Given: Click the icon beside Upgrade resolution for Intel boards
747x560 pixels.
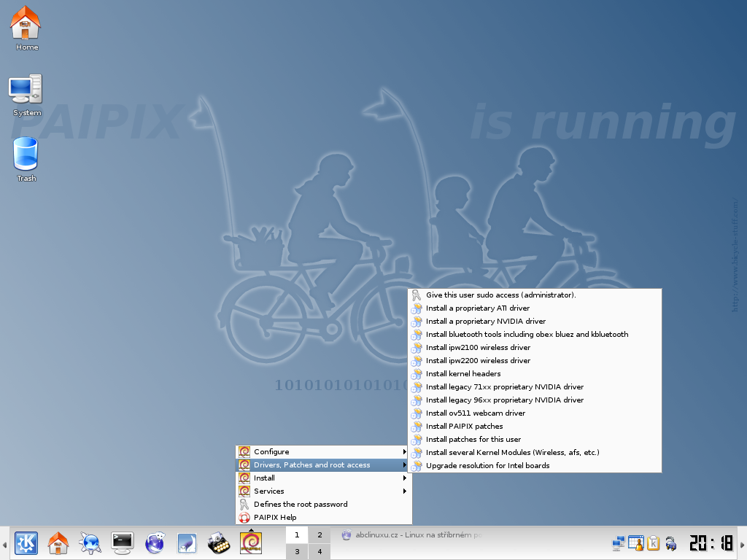Looking at the screenshot, I should point(417,466).
